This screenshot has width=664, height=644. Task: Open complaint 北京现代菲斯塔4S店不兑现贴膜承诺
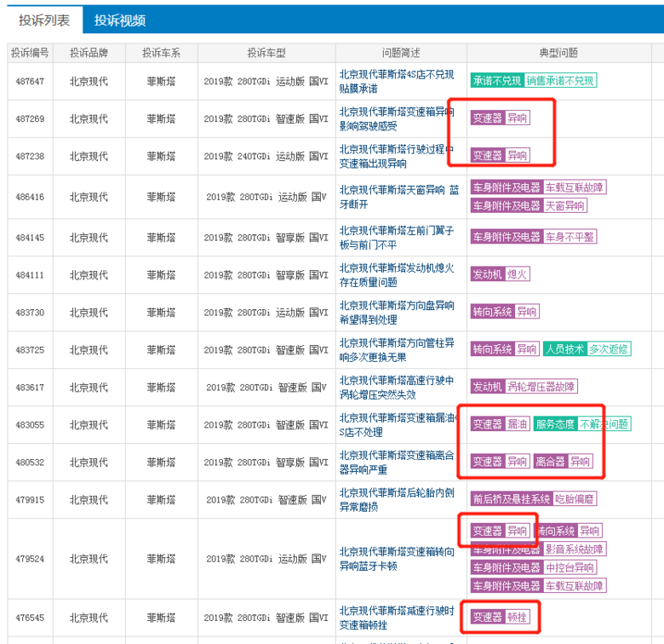pyautogui.click(x=397, y=81)
